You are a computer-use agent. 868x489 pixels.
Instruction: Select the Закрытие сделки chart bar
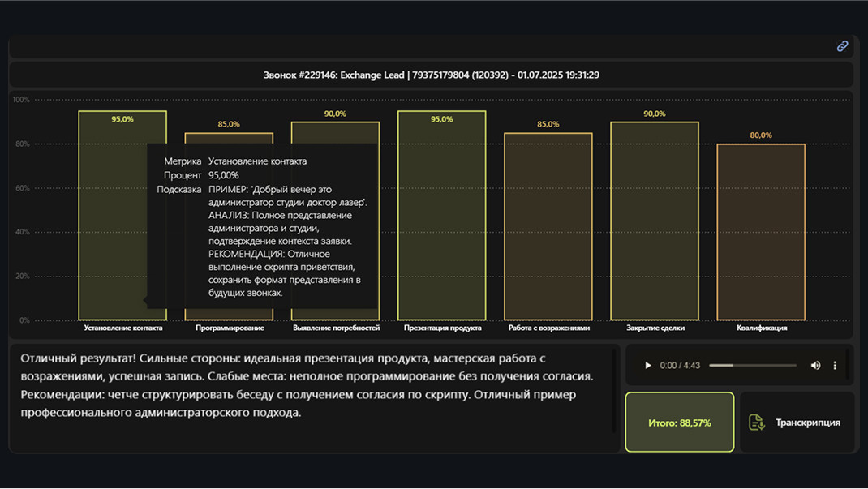click(x=654, y=221)
